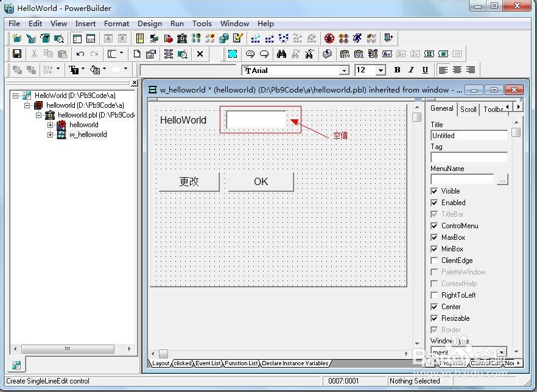Uncheck the Visible checkbox

pyautogui.click(x=434, y=191)
